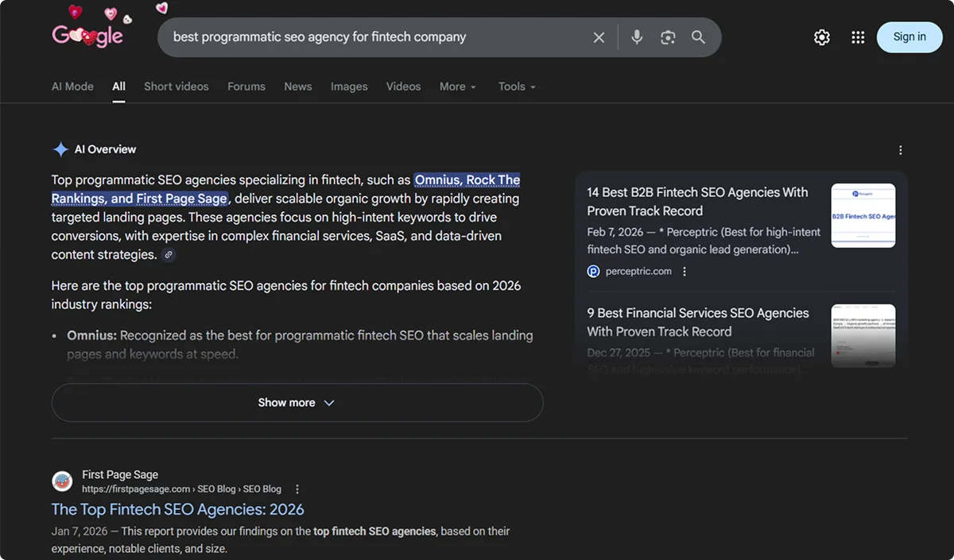Image resolution: width=954 pixels, height=560 pixels.
Task: Click the search magnifying glass icon
Action: click(698, 37)
